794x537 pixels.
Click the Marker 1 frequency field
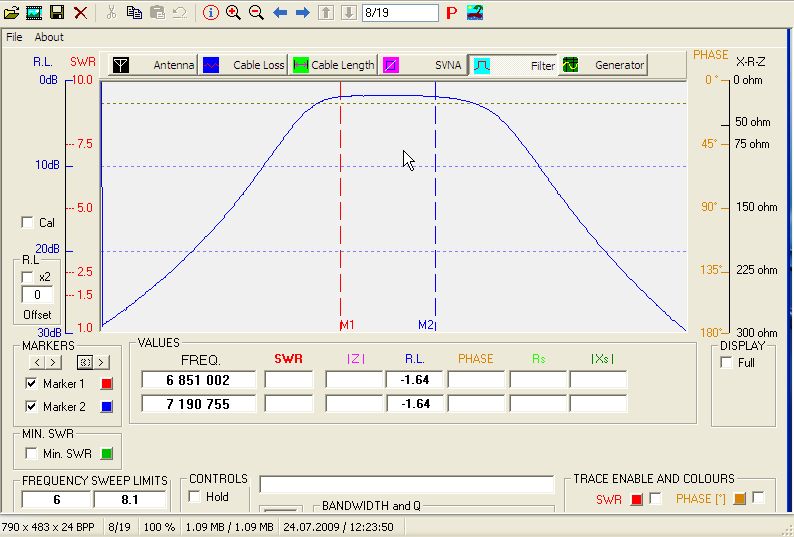pyautogui.click(x=199, y=380)
